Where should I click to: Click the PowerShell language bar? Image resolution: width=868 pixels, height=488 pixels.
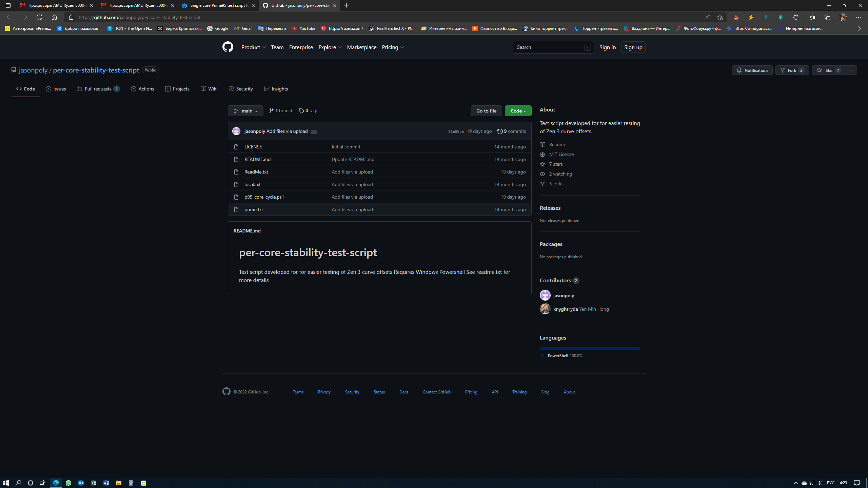click(x=590, y=348)
